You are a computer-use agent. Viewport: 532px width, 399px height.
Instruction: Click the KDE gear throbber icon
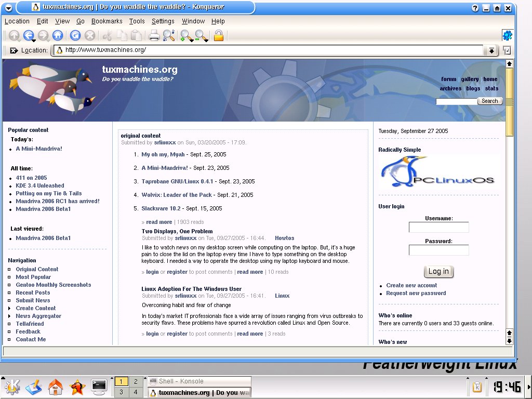[507, 35]
